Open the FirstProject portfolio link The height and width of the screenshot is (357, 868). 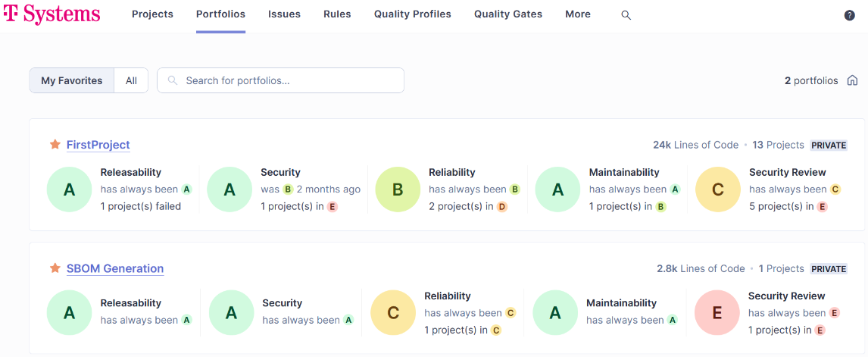pos(98,145)
